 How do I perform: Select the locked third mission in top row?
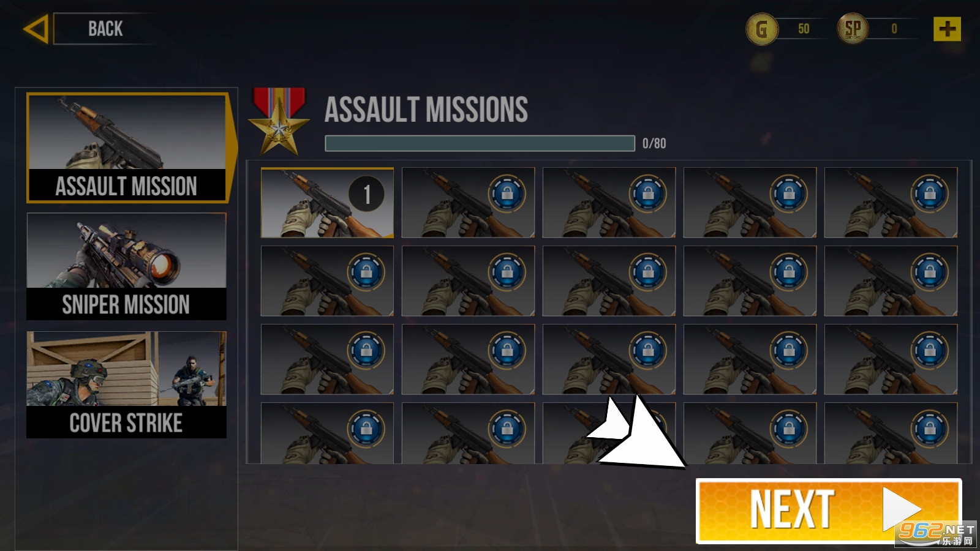(x=609, y=203)
